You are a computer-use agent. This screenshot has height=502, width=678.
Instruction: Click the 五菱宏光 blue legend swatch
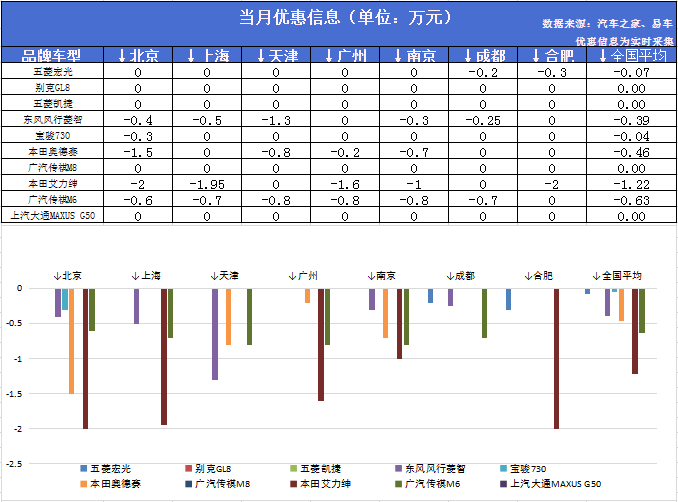pyautogui.click(x=84, y=468)
